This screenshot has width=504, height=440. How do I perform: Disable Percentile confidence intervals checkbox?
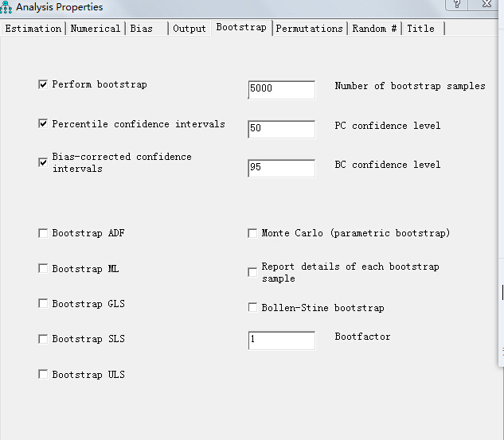click(x=43, y=124)
